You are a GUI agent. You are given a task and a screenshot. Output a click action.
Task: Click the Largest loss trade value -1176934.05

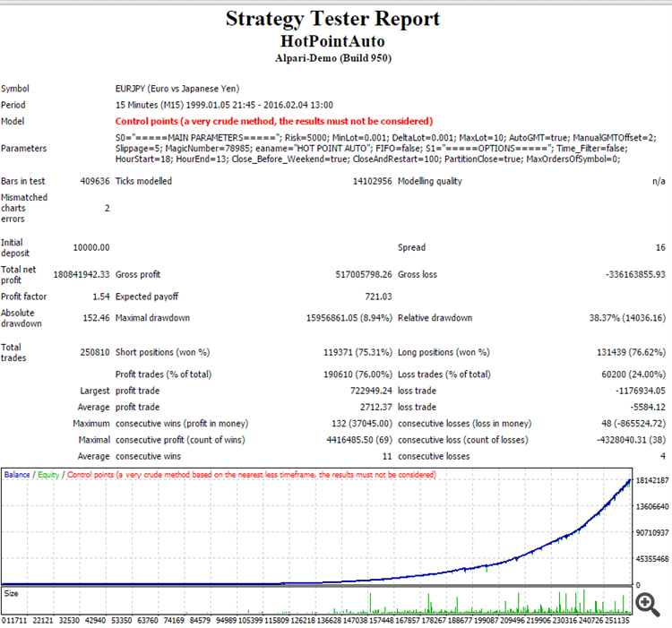[641, 391]
